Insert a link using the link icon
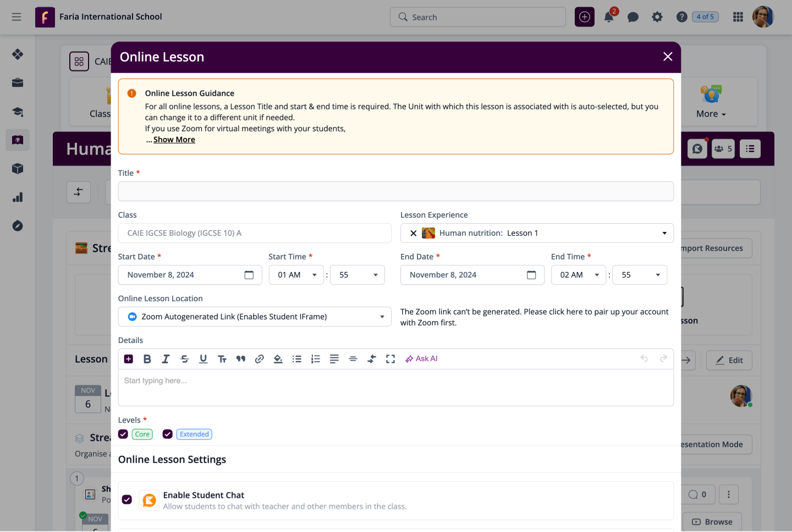This screenshot has width=792, height=532. (x=259, y=359)
